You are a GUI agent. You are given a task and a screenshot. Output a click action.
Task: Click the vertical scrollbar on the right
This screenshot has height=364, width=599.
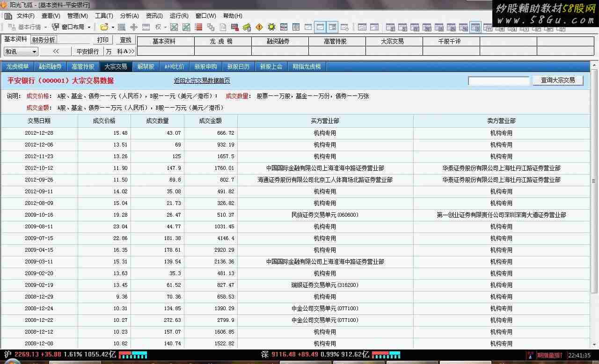tap(595, 182)
